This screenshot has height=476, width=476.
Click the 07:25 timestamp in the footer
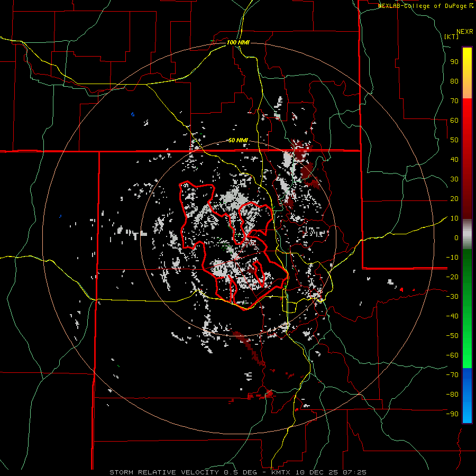(354, 472)
